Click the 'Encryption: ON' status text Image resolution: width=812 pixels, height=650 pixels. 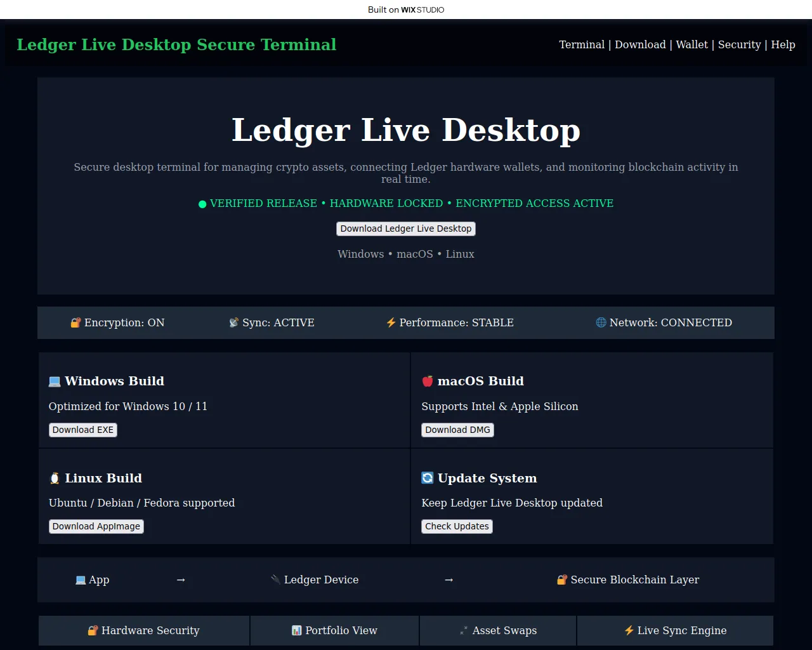point(124,322)
